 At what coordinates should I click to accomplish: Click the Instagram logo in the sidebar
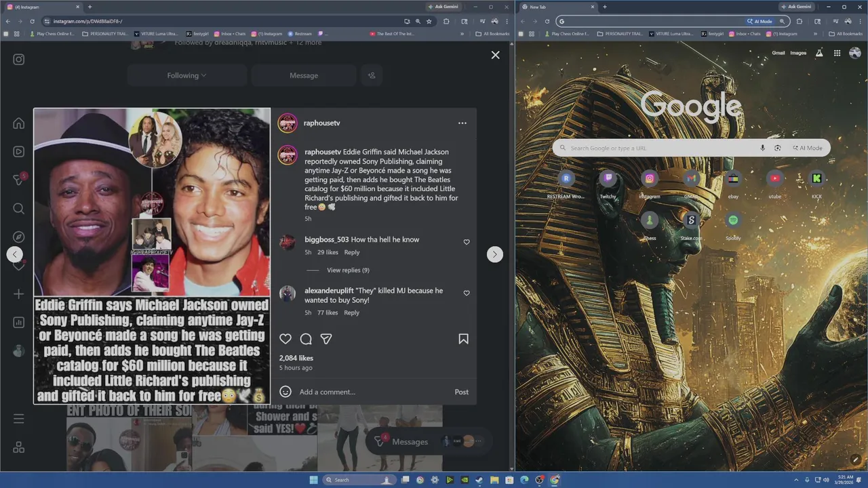click(19, 60)
